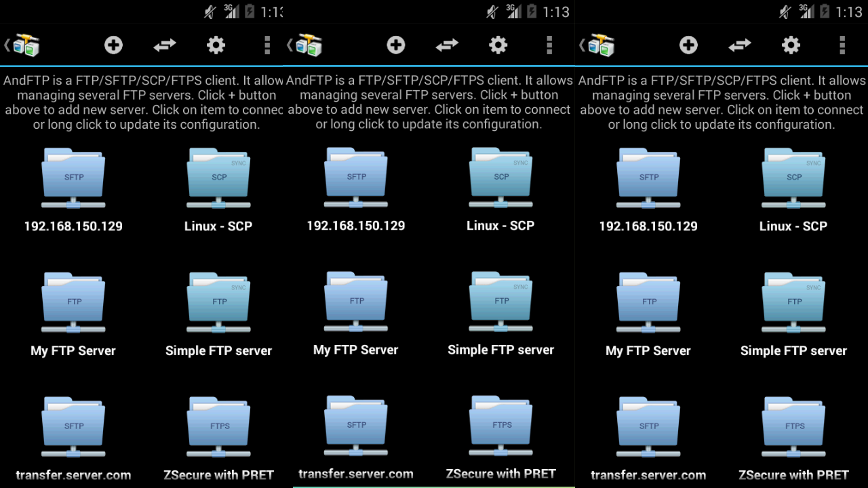
Task: Open transfer arrows icon in right screen
Action: point(740,45)
